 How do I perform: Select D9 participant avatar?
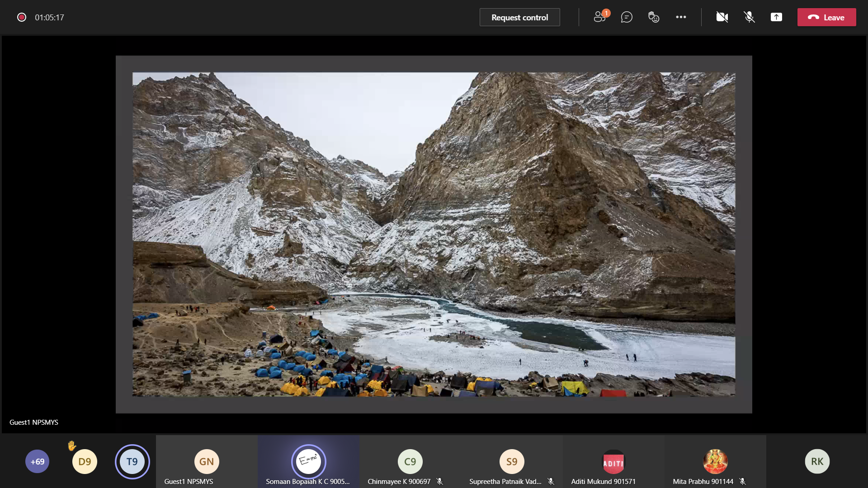[85, 461]
